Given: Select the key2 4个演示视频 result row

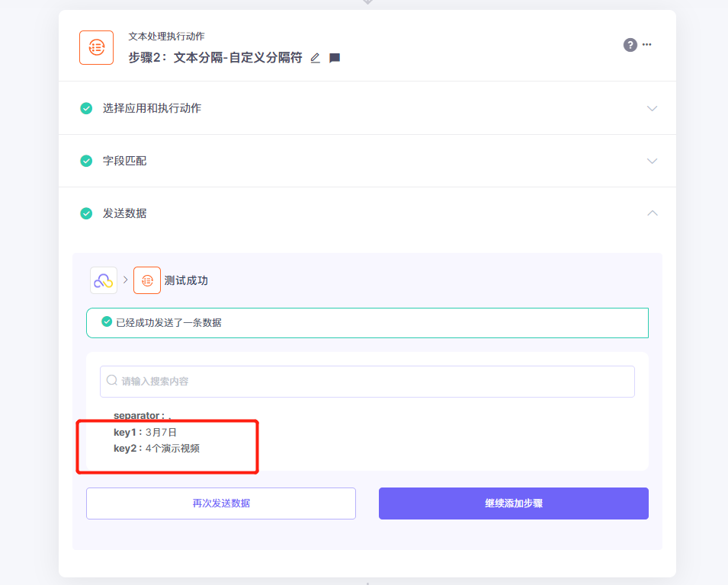Looking at the screenshot, I should click(x=157, y=449).
